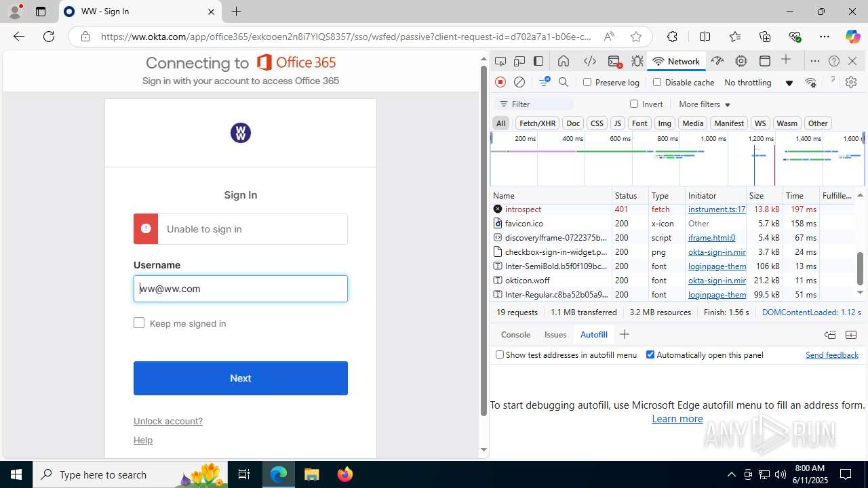Add more tools with the plus icon
Screen dimensions: 868x488
click(786, 60)
